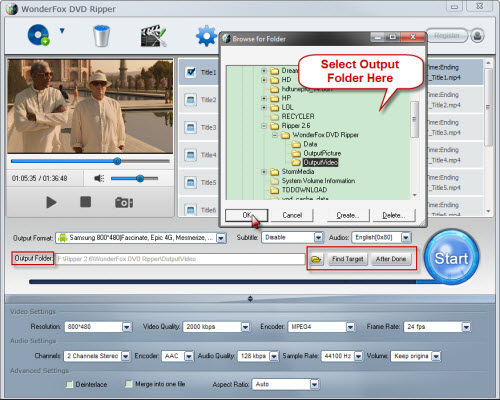Open the Channels dropdown

(126, 356)
